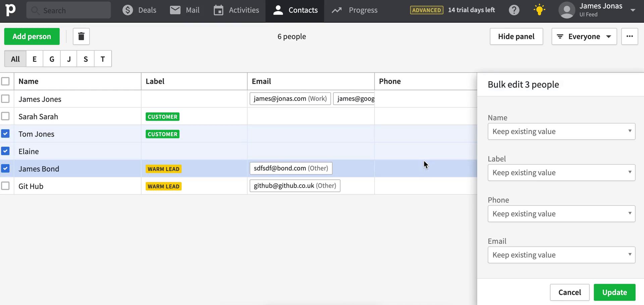
Task: Click the filter icon beside Everyone
Action: pyautogui.click(x=560, y=36)
